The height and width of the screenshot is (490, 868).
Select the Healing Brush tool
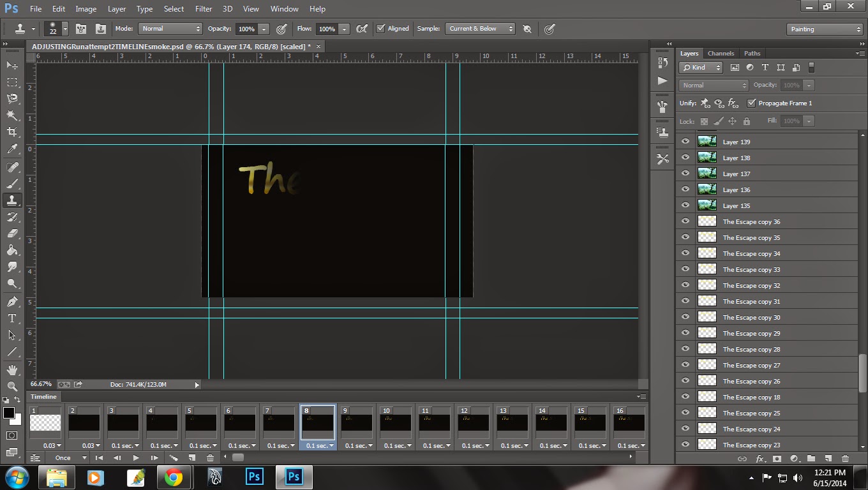pyautogui.click(x=11, y=166)
